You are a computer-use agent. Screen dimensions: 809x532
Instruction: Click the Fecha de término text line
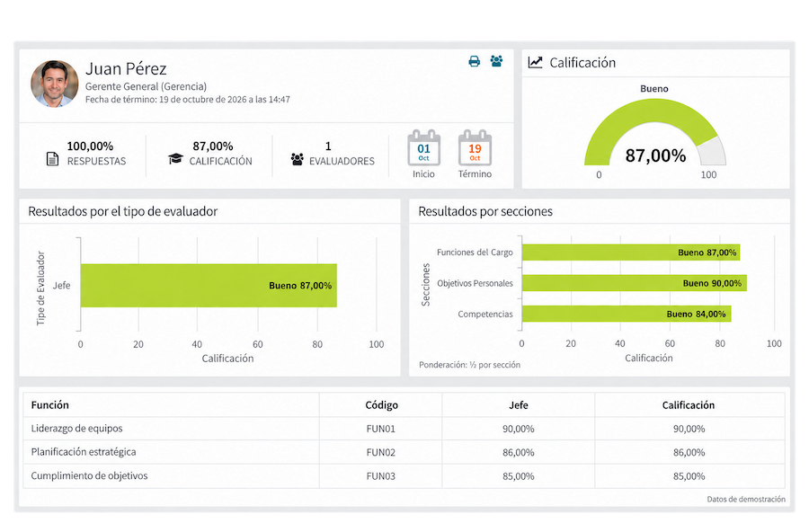pyautogui.click(x=187, y=100)
